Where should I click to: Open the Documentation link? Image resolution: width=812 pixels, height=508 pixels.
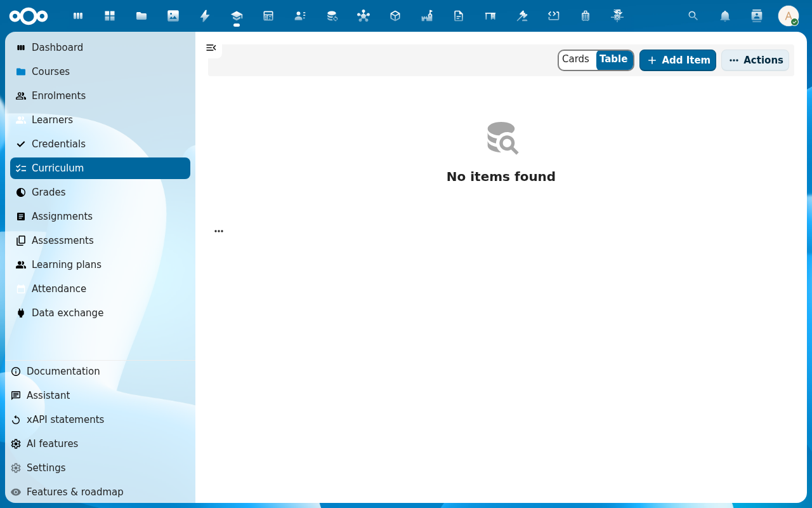(100, 371)
